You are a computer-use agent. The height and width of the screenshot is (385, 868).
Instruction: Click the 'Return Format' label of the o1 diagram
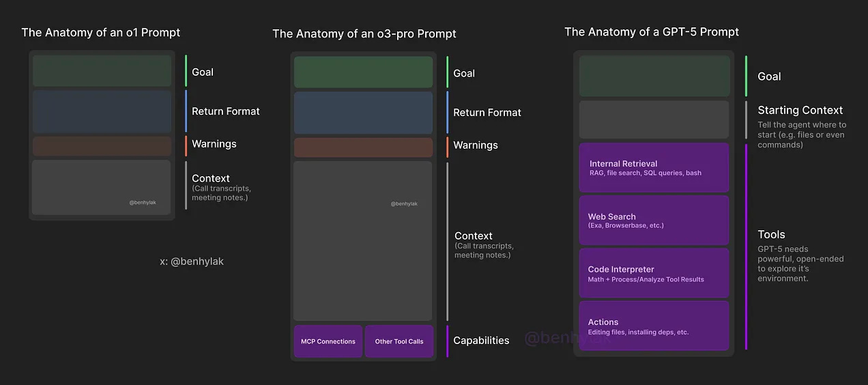point(226,111)
